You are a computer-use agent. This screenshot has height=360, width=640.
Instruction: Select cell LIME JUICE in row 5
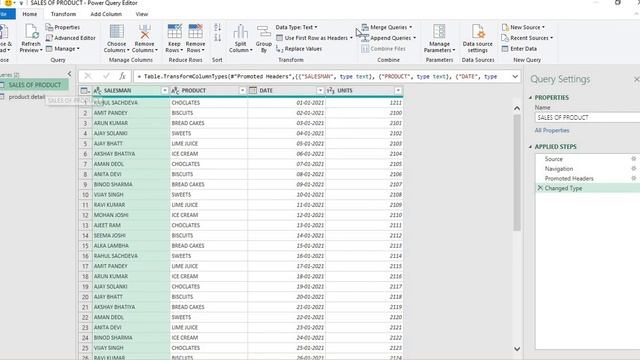pyautogui.click(x=208, y=144)
